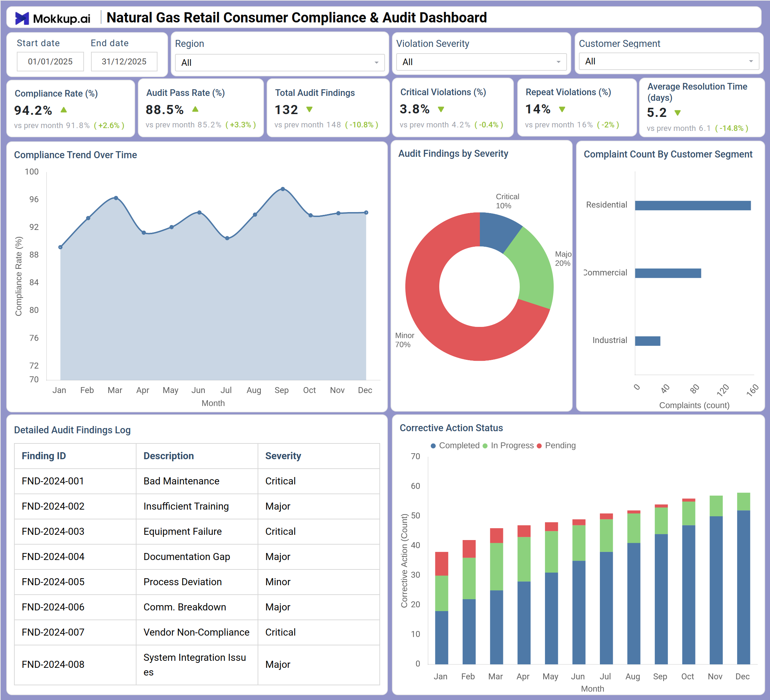The height and width of the screenshot is (700, 770).
Task: Click the Repeat Violations value 14%
Action: pos(538,109)
